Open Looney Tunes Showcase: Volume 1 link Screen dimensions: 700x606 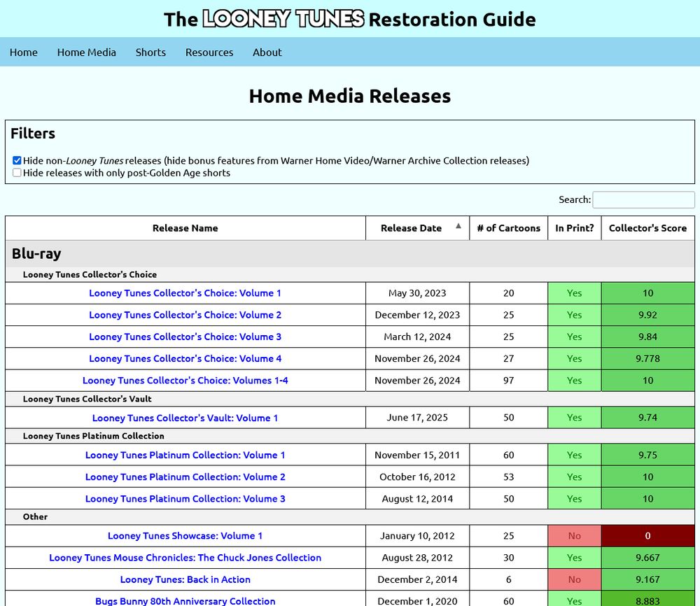point(185,536)
